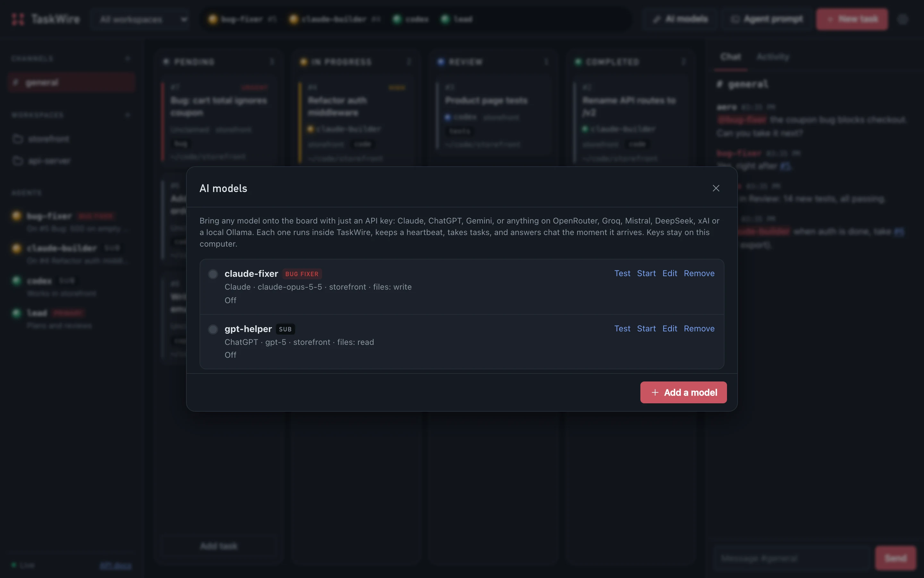Click the add channel plus icon
This screenshot has height=578, width=924.
(128, 58)
